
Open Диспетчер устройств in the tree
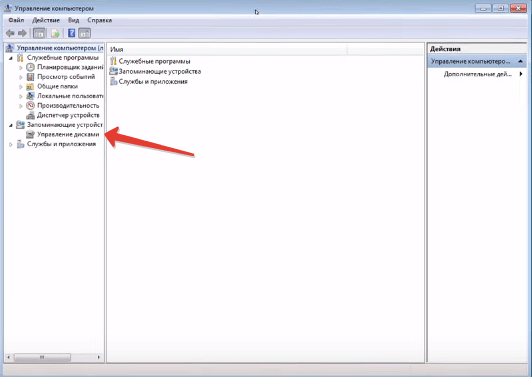[x=68, y=115]
